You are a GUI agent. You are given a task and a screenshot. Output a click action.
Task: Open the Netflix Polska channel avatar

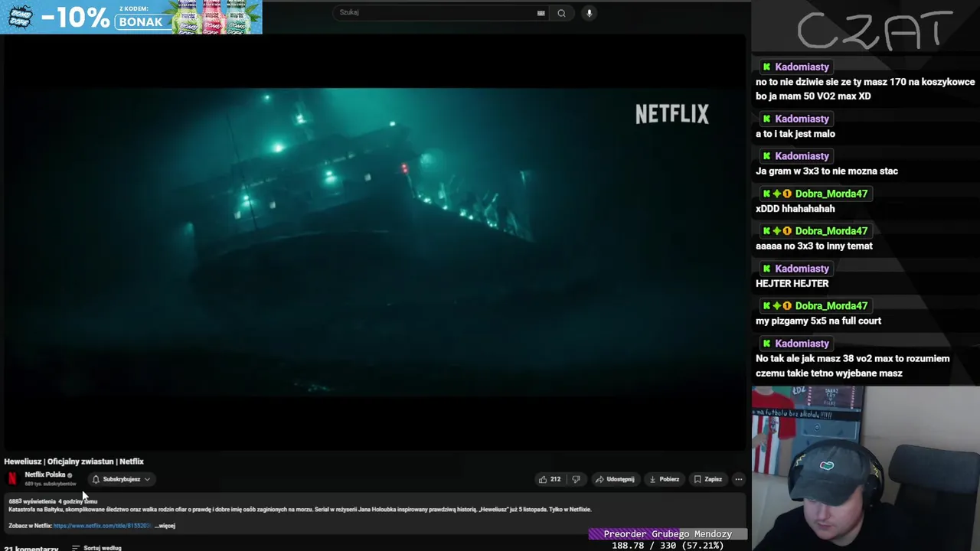(12, 479)
